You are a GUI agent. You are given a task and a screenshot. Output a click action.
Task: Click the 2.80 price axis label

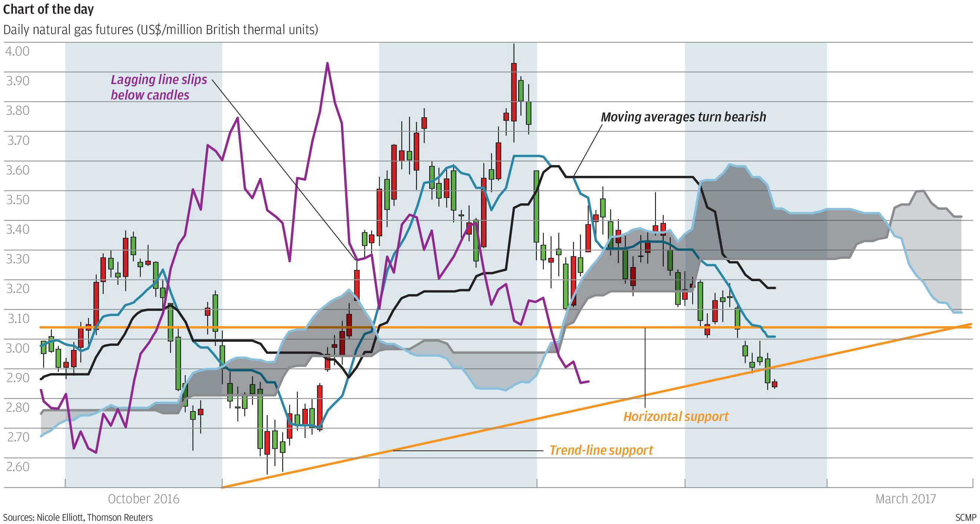[x=17, y=407]
